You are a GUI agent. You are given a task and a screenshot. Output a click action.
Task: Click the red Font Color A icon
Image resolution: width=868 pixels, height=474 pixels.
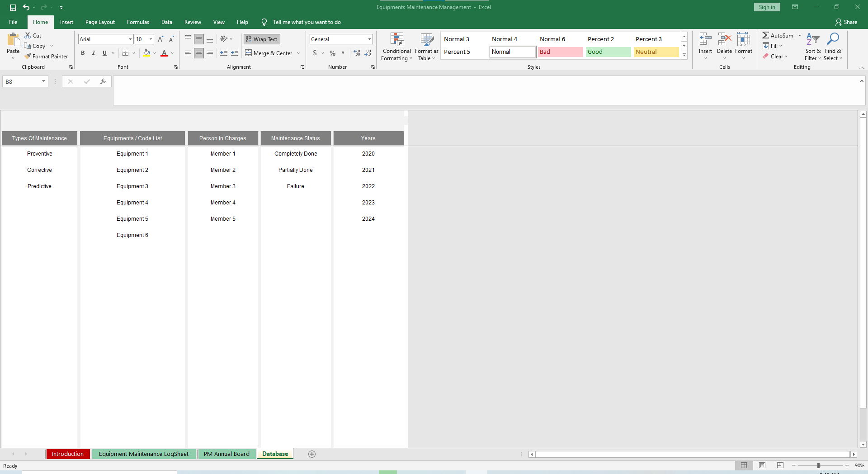coord(164,53)
